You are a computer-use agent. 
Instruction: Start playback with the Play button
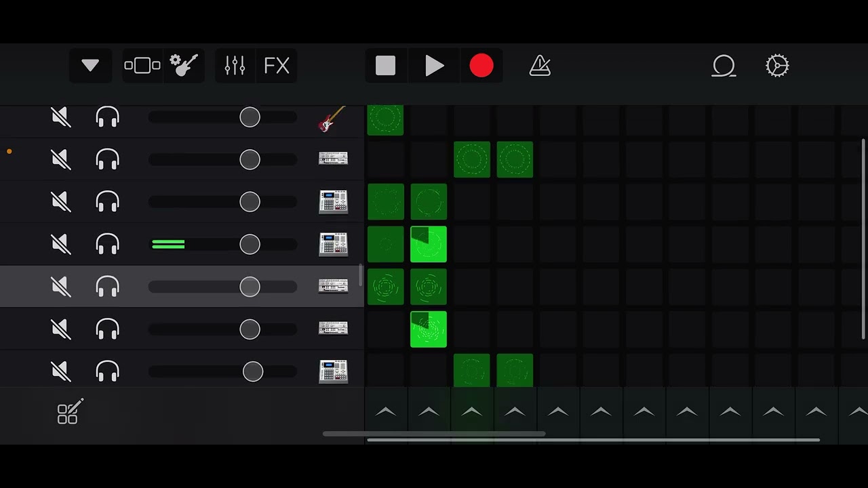(434, 66)
